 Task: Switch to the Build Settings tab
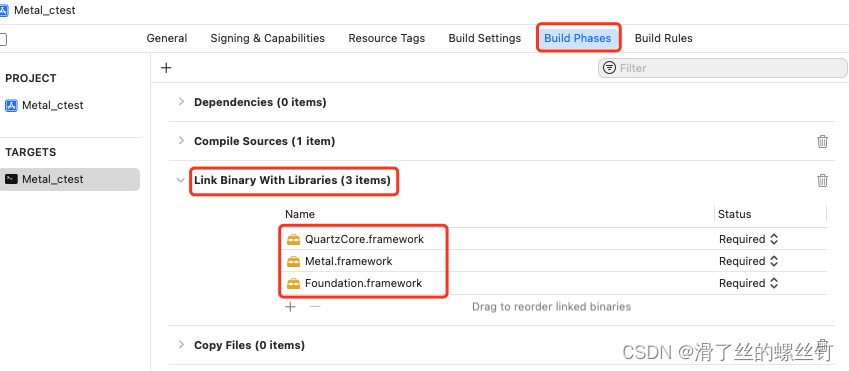(x=485, y=38)
